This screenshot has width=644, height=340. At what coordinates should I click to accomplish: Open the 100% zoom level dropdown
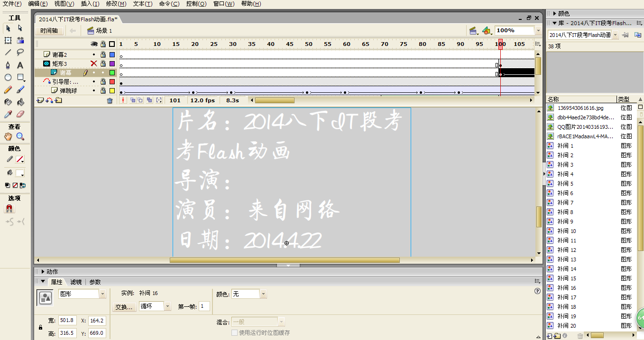click(538, 30)
